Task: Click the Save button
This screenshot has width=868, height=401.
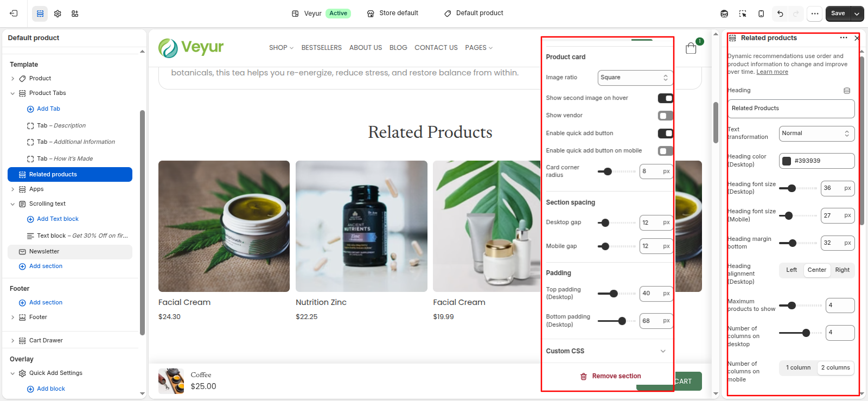Action: pos(838,14)
